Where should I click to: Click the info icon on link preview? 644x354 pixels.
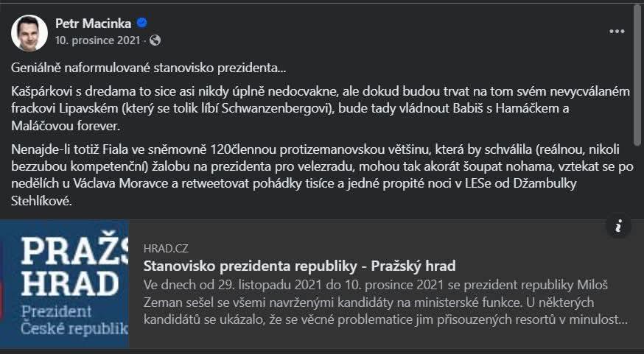[x=619, y=226]
